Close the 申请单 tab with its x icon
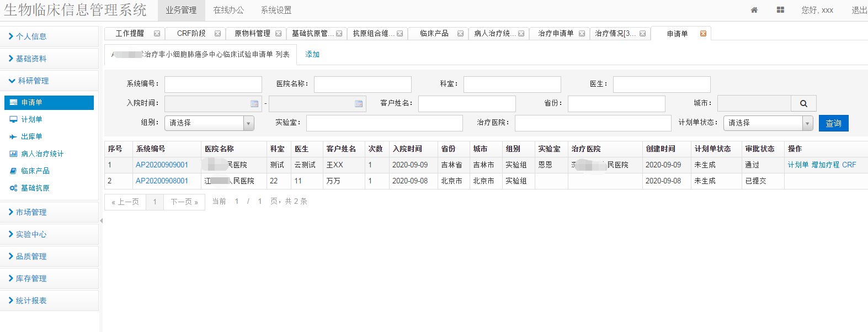 (x=703, y=34)
